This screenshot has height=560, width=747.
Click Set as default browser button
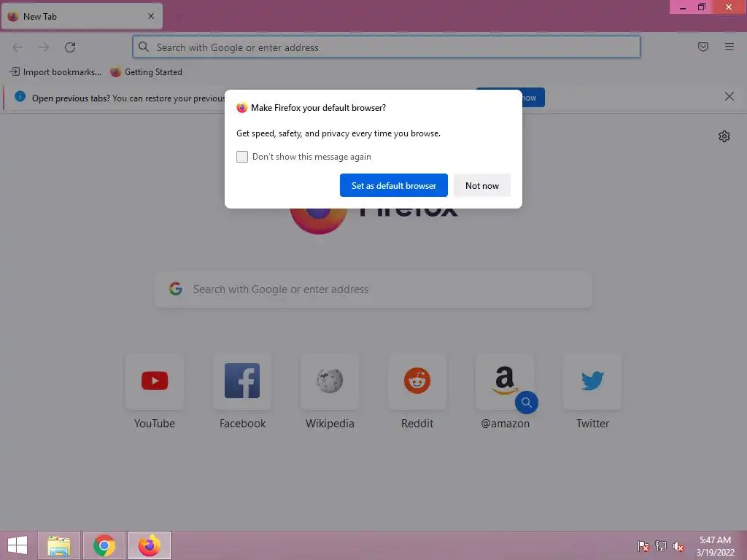(393, 185)
